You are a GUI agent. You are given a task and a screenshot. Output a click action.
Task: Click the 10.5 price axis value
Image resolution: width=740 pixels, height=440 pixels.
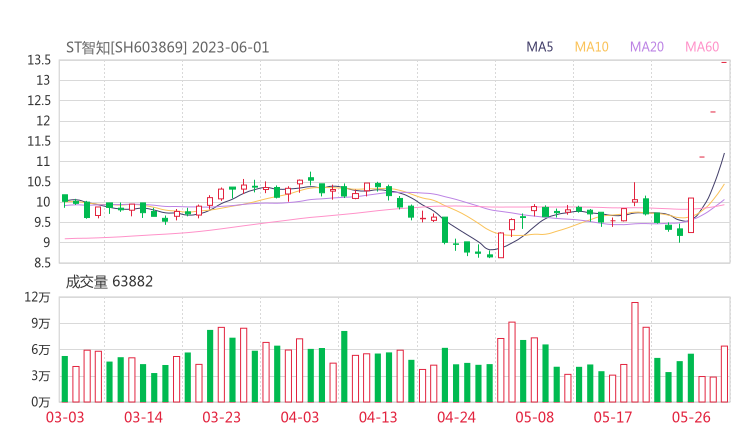[x=39, y=182]
